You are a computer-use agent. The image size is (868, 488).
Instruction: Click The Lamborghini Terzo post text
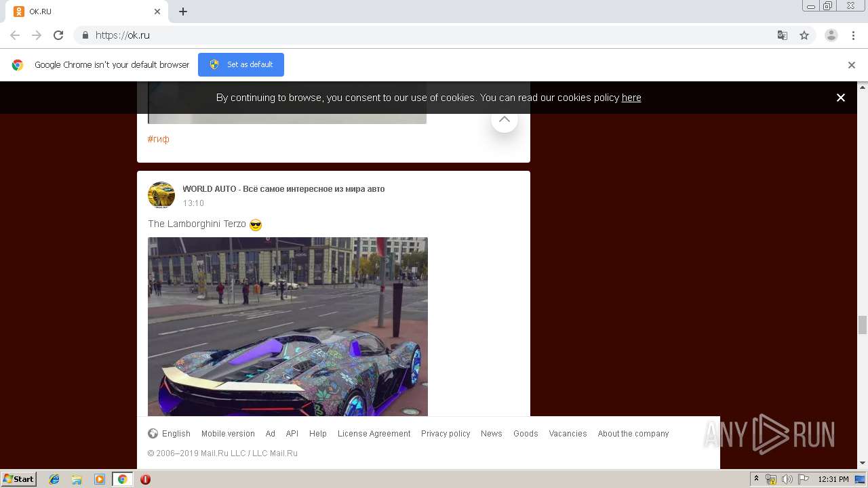tap(197, 224)
